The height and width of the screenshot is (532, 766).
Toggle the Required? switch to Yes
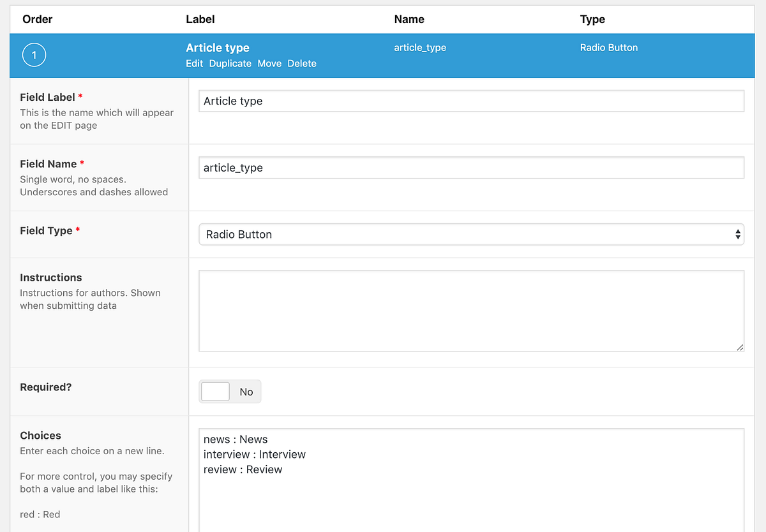click(x=214, y=391)
